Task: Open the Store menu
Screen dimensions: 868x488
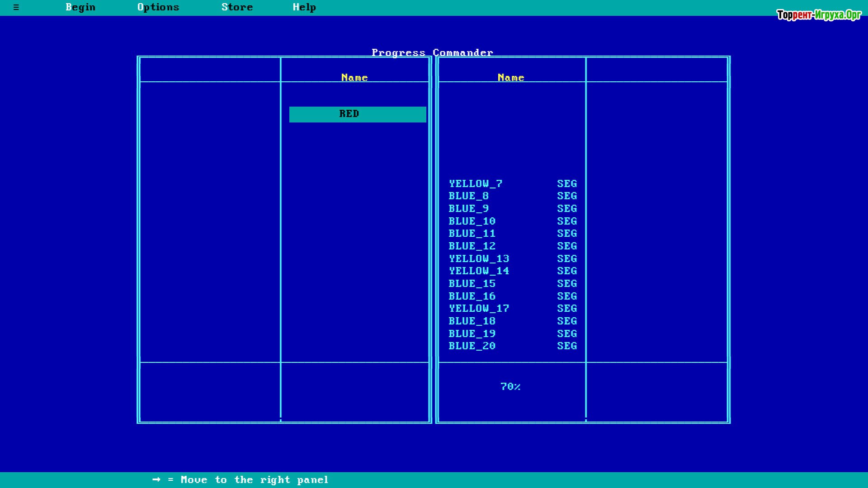Action: point(237,7)
